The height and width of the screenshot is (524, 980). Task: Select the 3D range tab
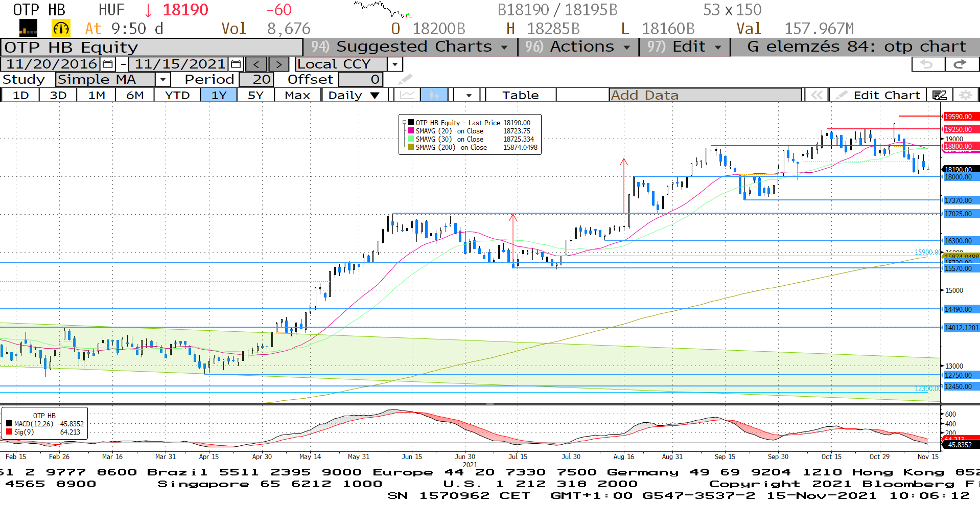point(58,95)
